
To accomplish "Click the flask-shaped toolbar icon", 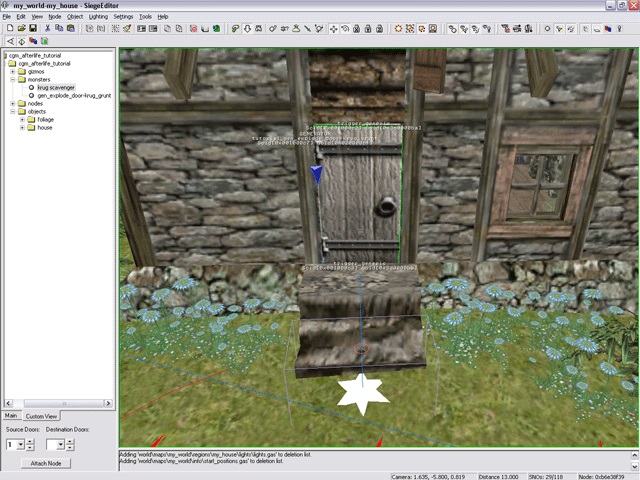I will point(296,29).
